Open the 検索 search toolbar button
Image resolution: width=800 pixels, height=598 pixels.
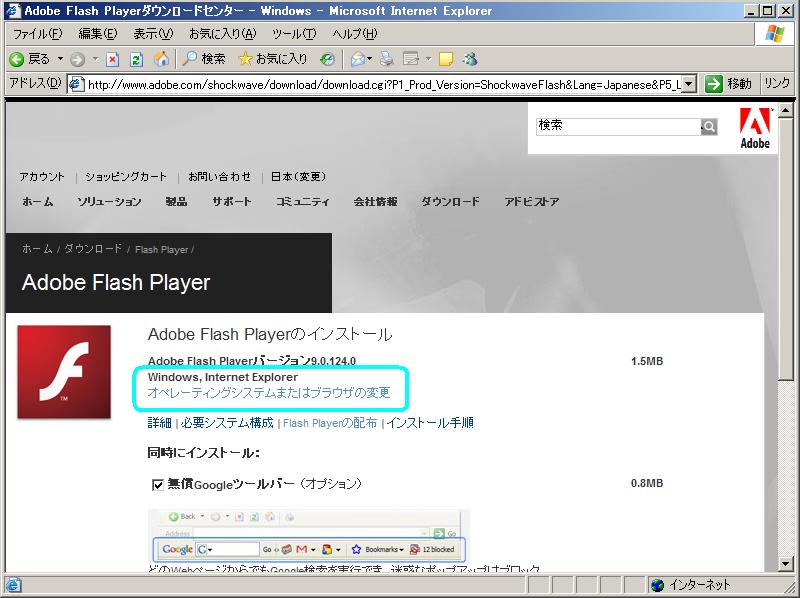pos(204,60)
